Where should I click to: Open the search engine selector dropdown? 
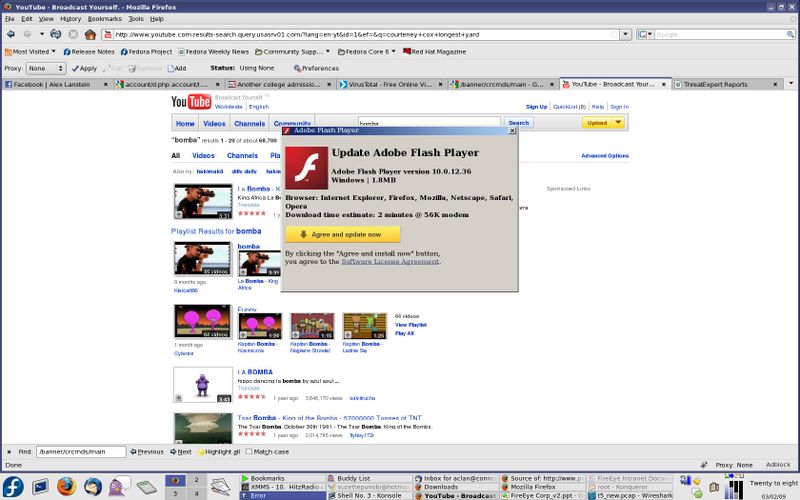(x=645, y=34)
